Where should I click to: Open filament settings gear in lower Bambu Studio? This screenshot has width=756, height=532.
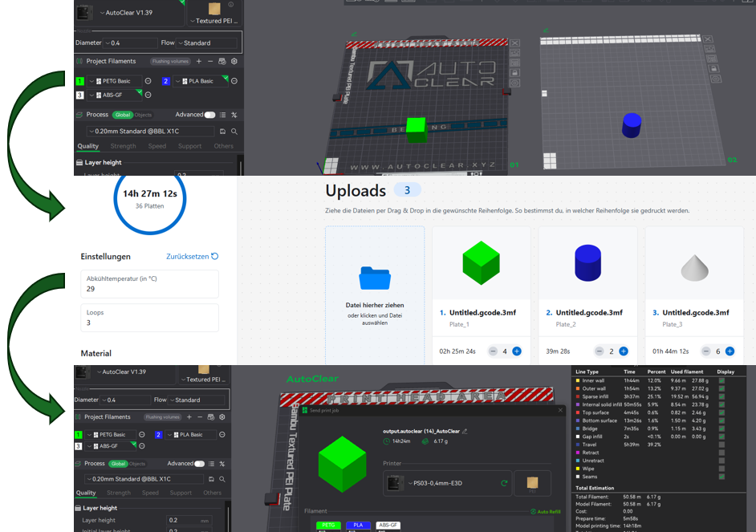pos(222,416)
